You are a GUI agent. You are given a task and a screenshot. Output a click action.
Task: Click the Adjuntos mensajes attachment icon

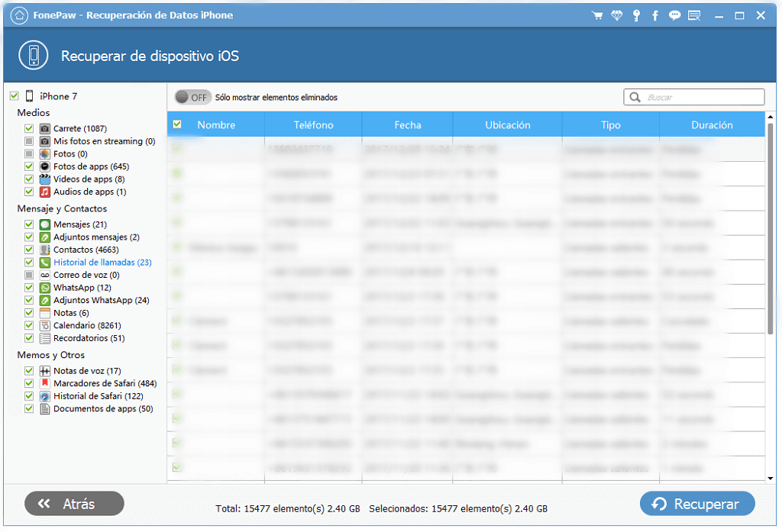tap(45, 237)
